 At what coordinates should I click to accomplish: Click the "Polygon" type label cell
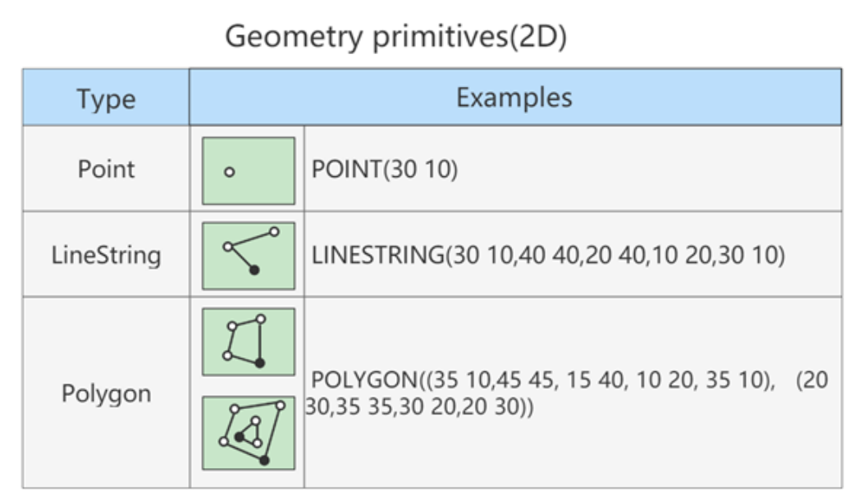pos(106,393)
